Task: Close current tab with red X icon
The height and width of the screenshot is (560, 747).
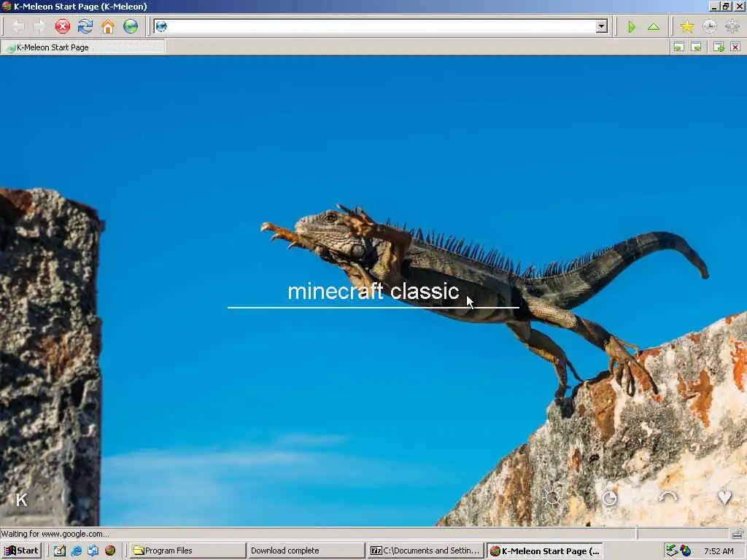Action: coord(735,47)
